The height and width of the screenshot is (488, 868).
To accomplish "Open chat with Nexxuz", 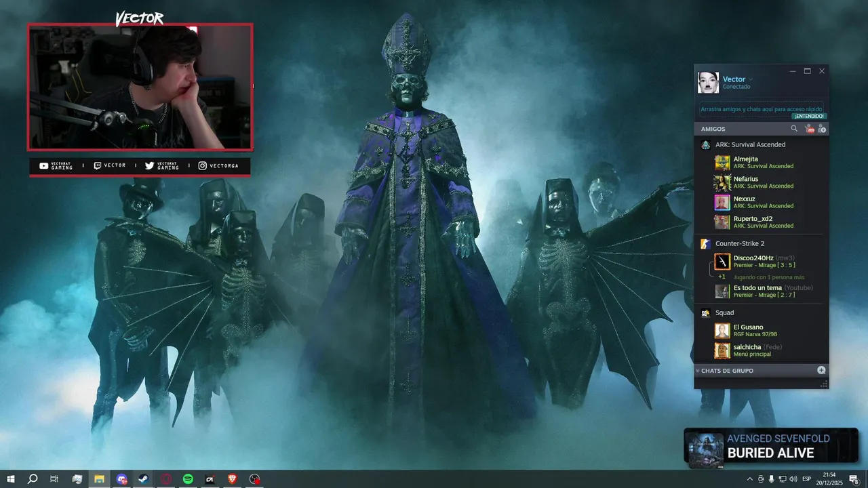I will click(x=762, y=202).
